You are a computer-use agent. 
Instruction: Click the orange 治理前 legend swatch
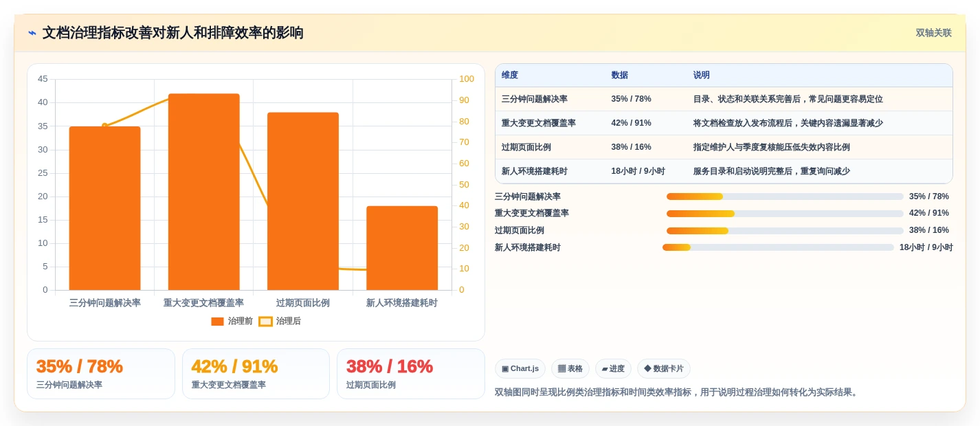(x=217, y=321)
